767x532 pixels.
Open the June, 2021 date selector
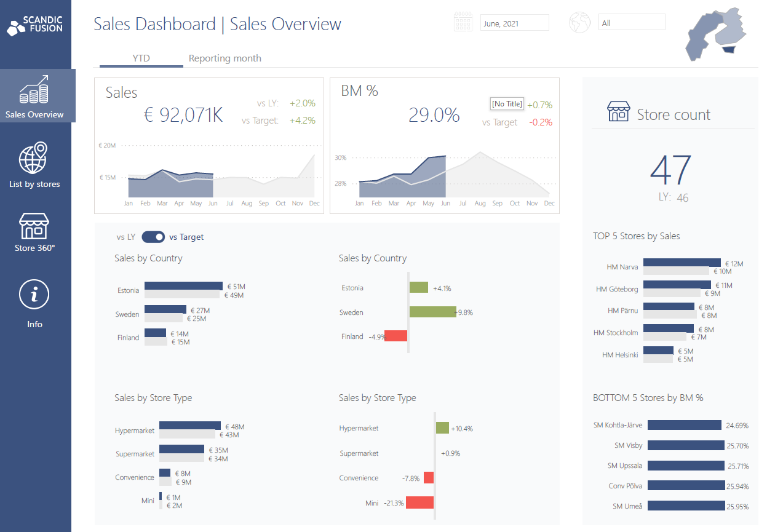(514, 22)
